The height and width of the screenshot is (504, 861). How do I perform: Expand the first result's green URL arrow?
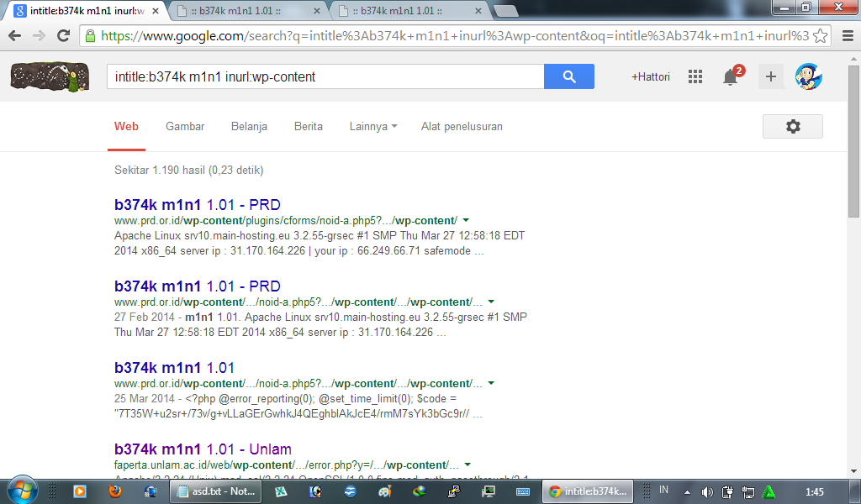[466, 221]
